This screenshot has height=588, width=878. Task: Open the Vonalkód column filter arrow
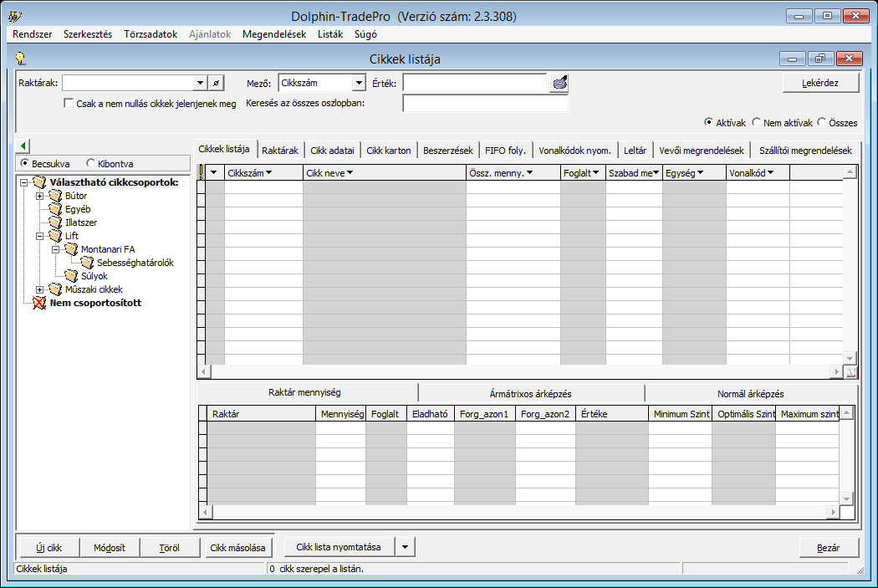click(x=770, y=173)
